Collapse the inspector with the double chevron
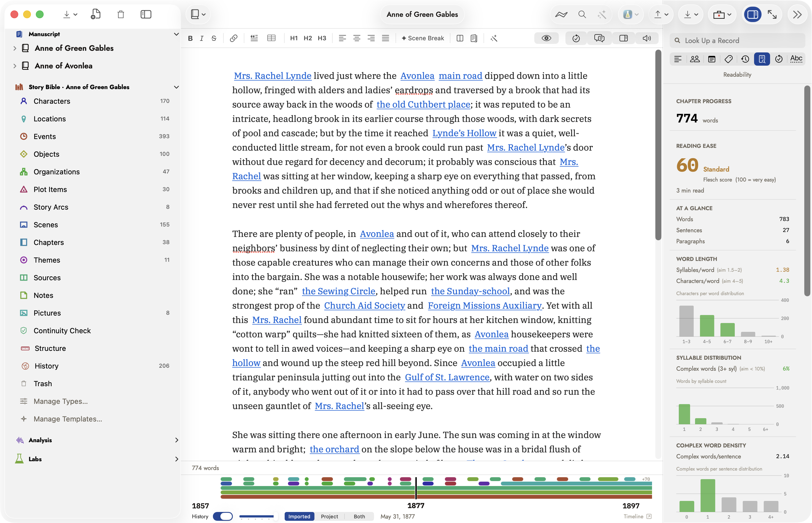The height and width of the screenshot is (523, 812). pos(797,14)
